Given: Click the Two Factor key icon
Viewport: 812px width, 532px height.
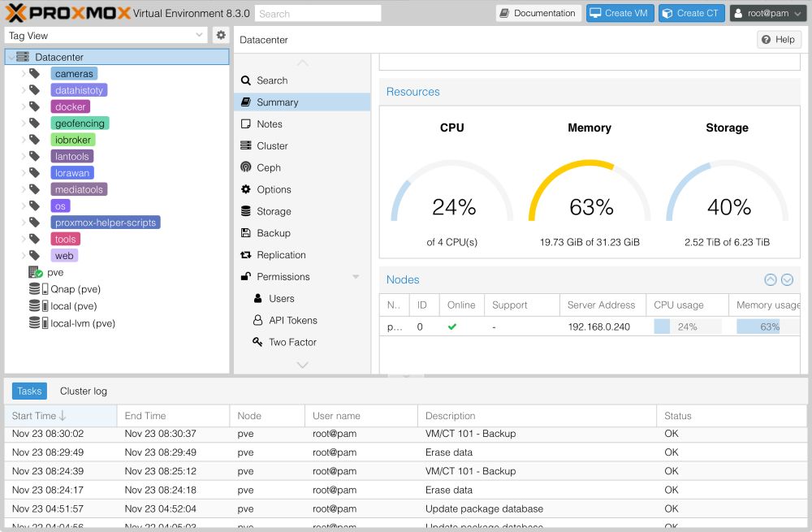Looking at the screenshot, I should (x=257, y=342).
